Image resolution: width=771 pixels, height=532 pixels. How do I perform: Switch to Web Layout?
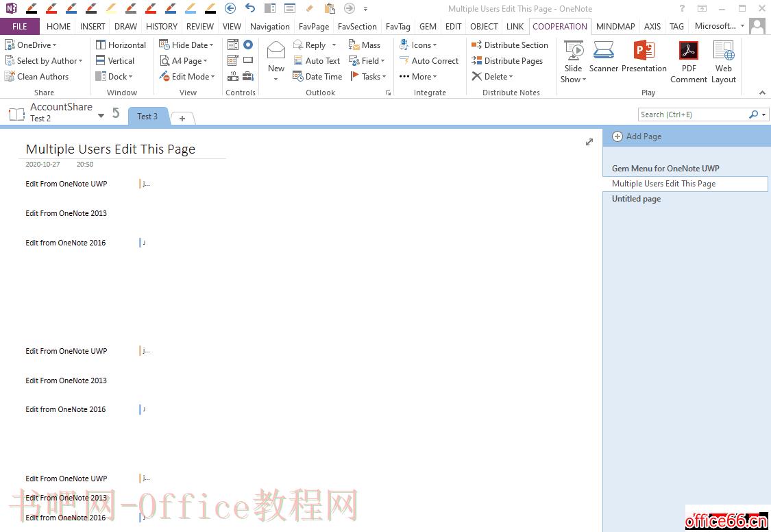(x=723, y=62)
